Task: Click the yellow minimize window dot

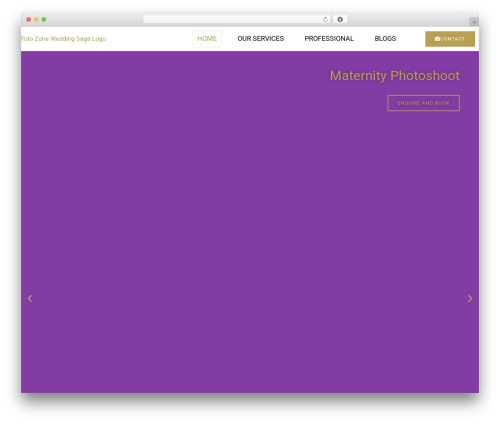Action: pyautogui.click(x=36, y=20)
